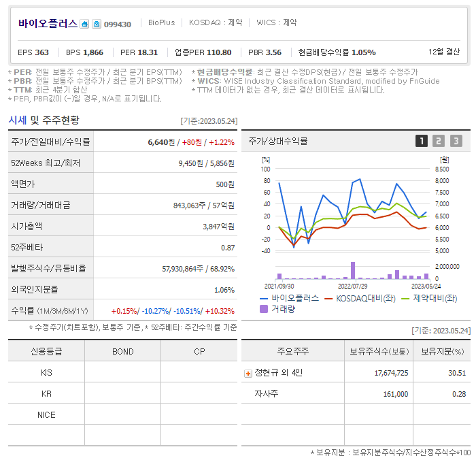
Task: Select the 액면가 500원 value
Action: [x=225, y=184]
